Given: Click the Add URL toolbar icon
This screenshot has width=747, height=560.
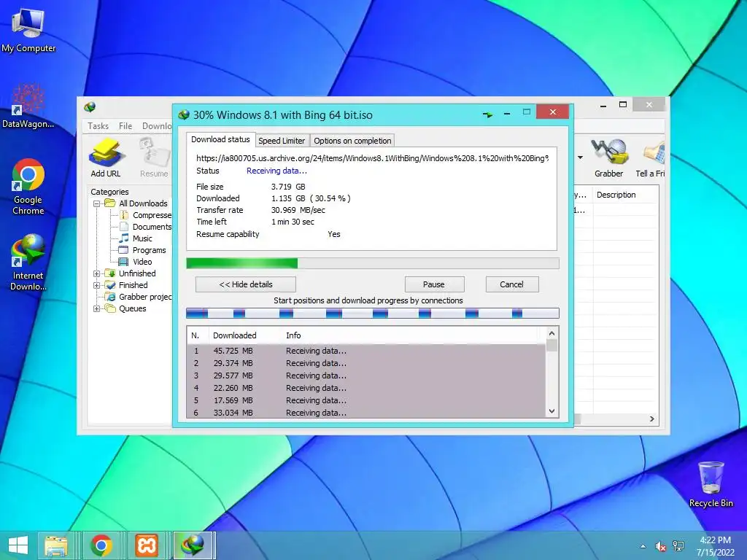Looking at the screenshot, I should tap(106, 157).
